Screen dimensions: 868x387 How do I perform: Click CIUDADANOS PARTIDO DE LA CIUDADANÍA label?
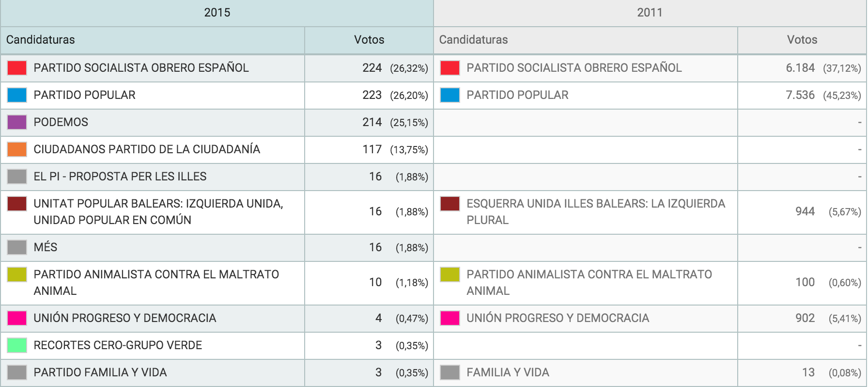(x=147, y=149)
